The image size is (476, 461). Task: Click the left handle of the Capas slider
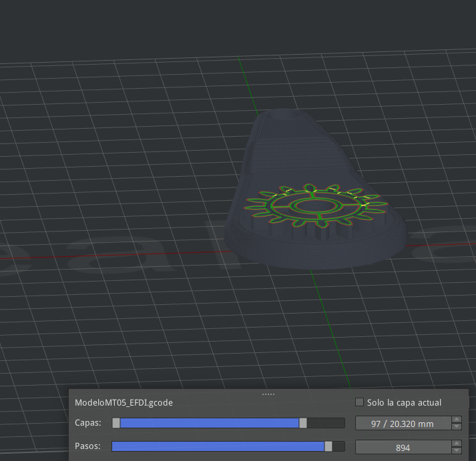[116, 423]
